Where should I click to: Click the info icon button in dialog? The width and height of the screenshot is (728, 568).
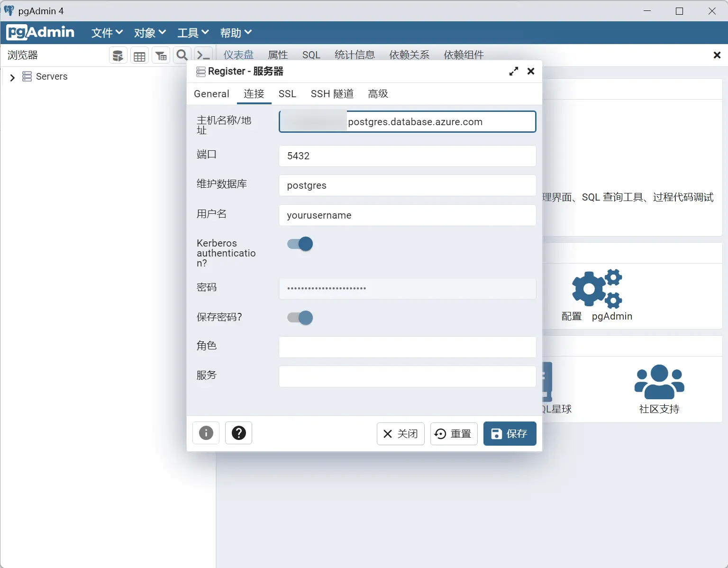click(206, 433)
